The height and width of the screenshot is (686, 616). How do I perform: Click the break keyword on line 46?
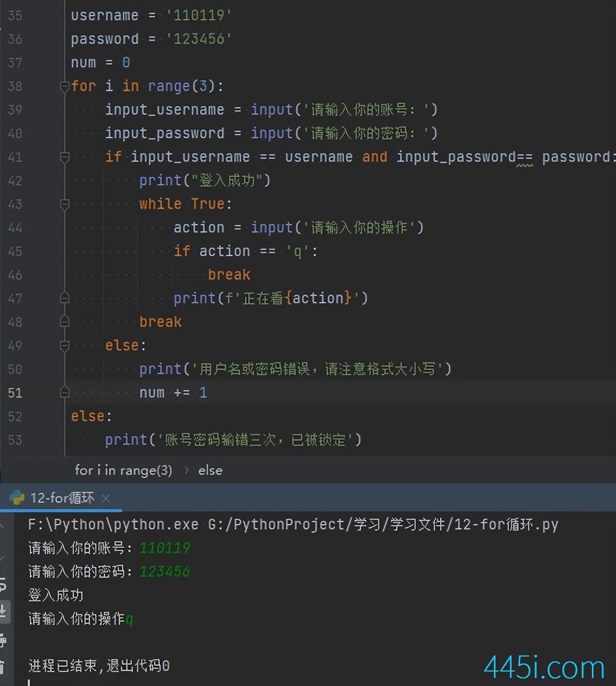tap(229, 274)
